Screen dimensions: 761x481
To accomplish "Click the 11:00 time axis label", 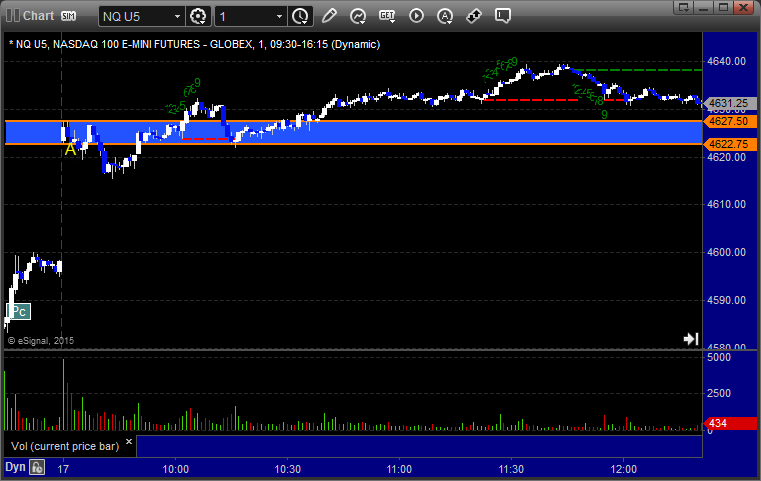I will tap(399, 469).
